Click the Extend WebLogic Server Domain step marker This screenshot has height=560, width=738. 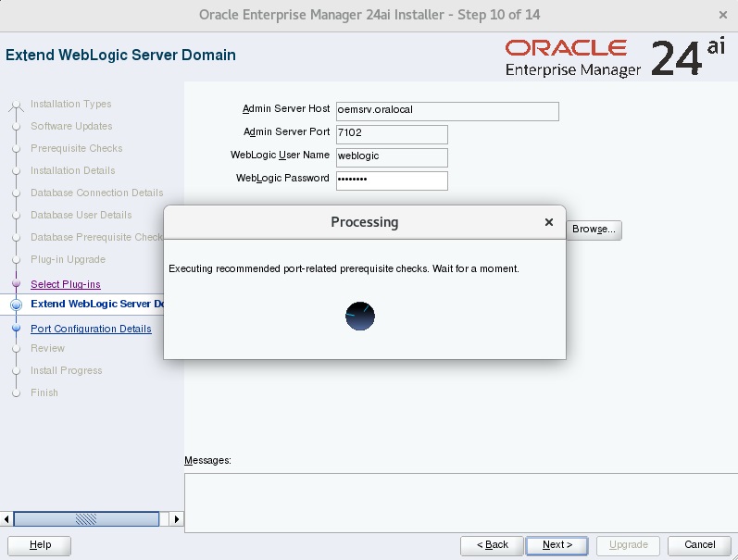coord(16,305)
